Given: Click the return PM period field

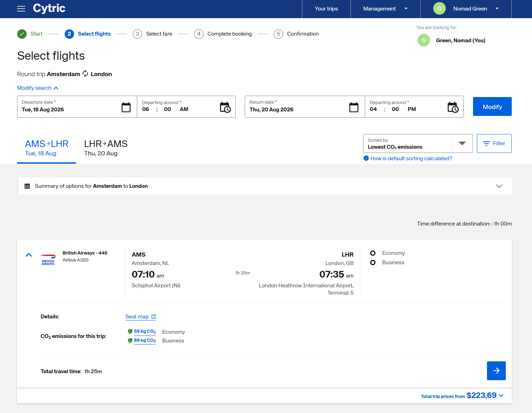Looking at the screenshot, I should click(412, 109).
